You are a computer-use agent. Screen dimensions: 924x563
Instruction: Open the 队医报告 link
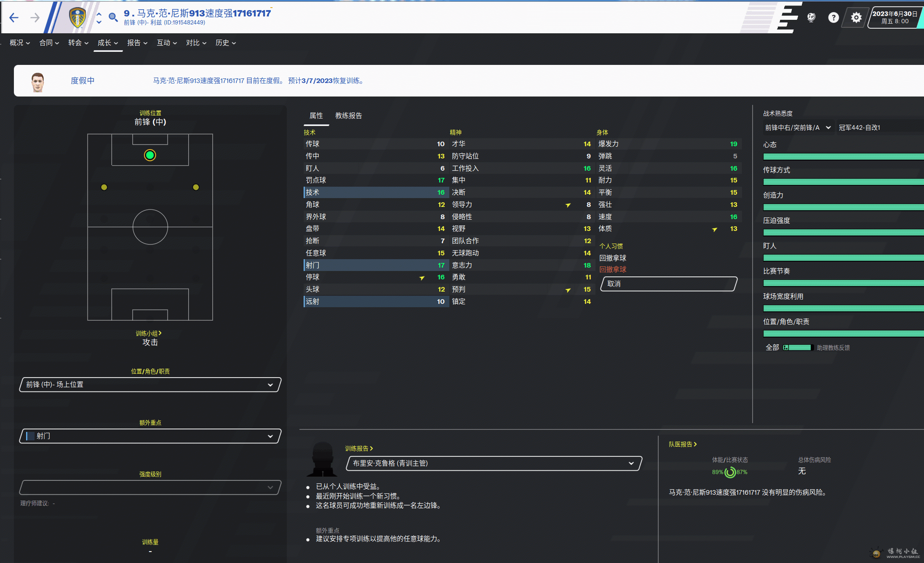(682, 444)
